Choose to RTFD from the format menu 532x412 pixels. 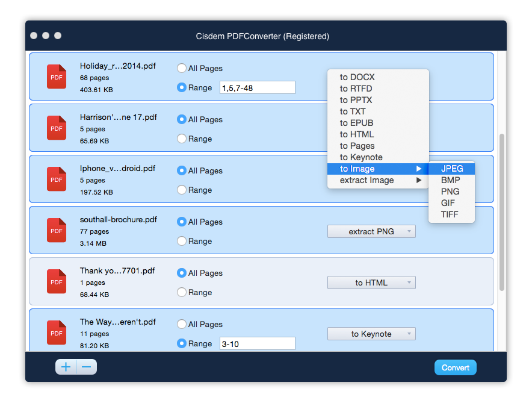click(x=378, y=89)
